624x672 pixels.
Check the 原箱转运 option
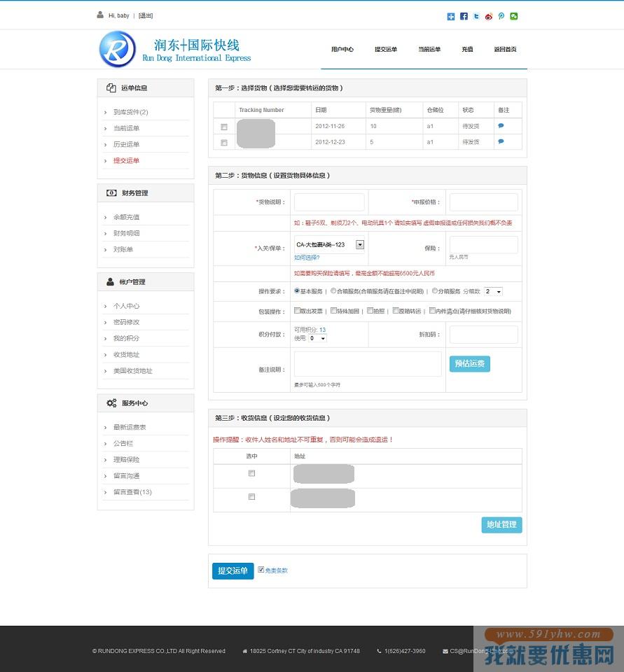pos(396,310)
